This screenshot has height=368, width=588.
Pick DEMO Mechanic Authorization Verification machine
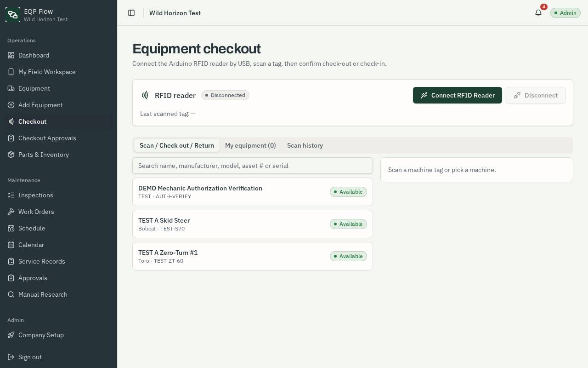click(253, 192)
